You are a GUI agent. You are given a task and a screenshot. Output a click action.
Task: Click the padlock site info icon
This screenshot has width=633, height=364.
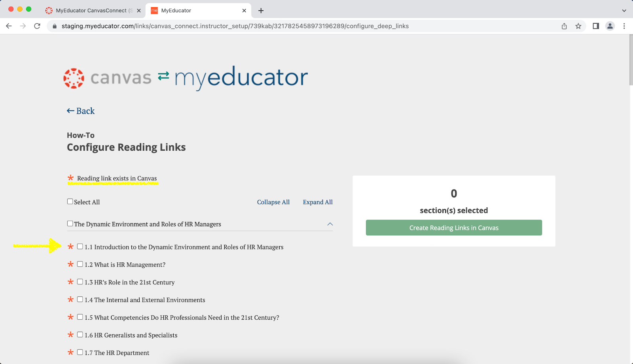pos(55,26)
